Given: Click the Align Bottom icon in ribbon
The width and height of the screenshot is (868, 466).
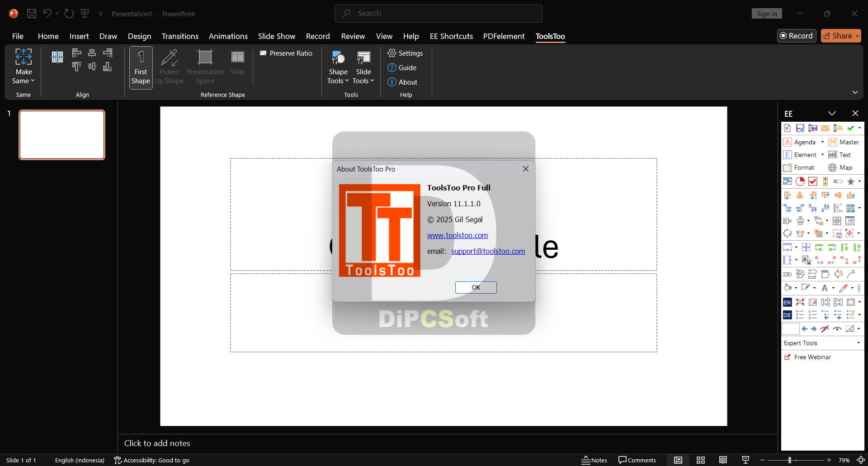Looking at the screenshot, I should pos(108,67).
